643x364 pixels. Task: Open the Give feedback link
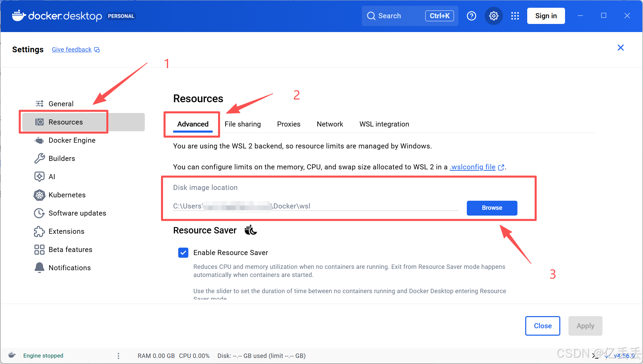(72, 50)
